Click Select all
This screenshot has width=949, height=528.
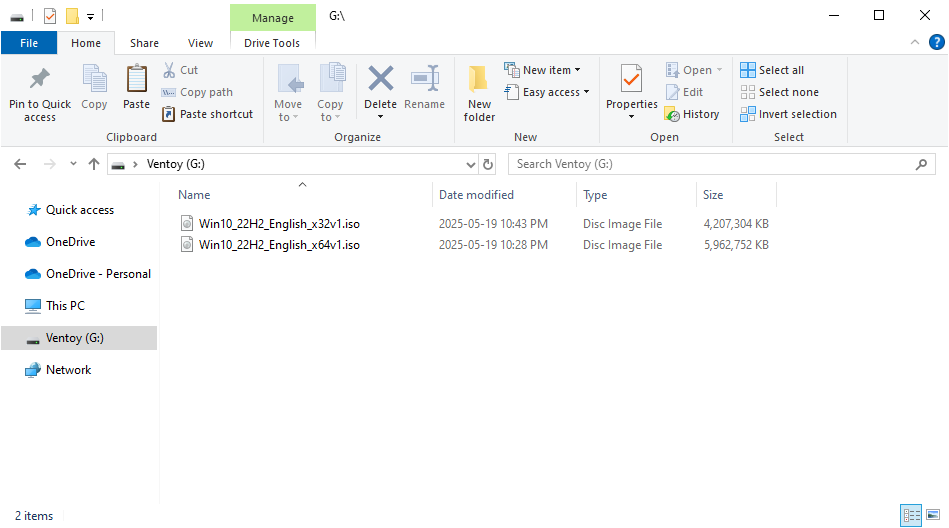coord(772,70)
